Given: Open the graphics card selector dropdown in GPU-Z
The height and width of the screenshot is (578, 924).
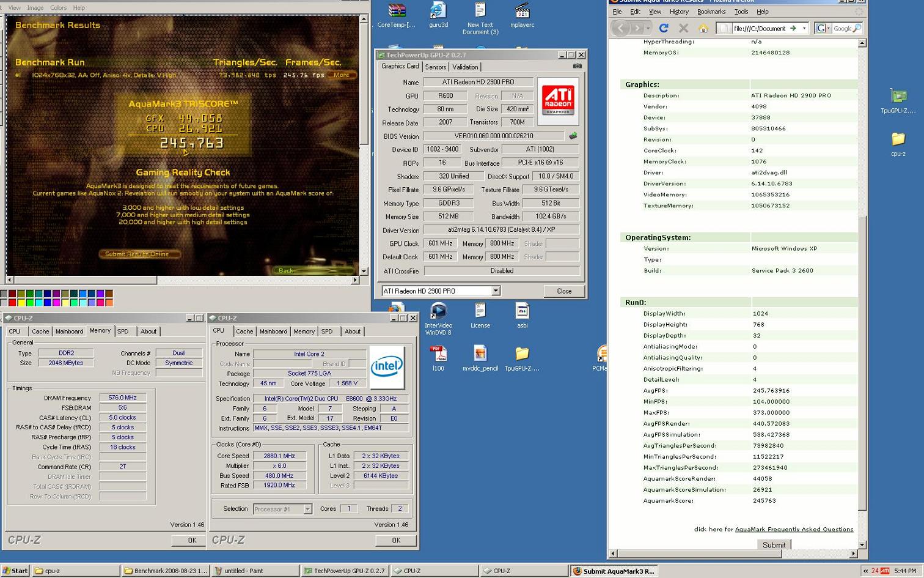Looking at the screenshot, I should coord(496,291).
